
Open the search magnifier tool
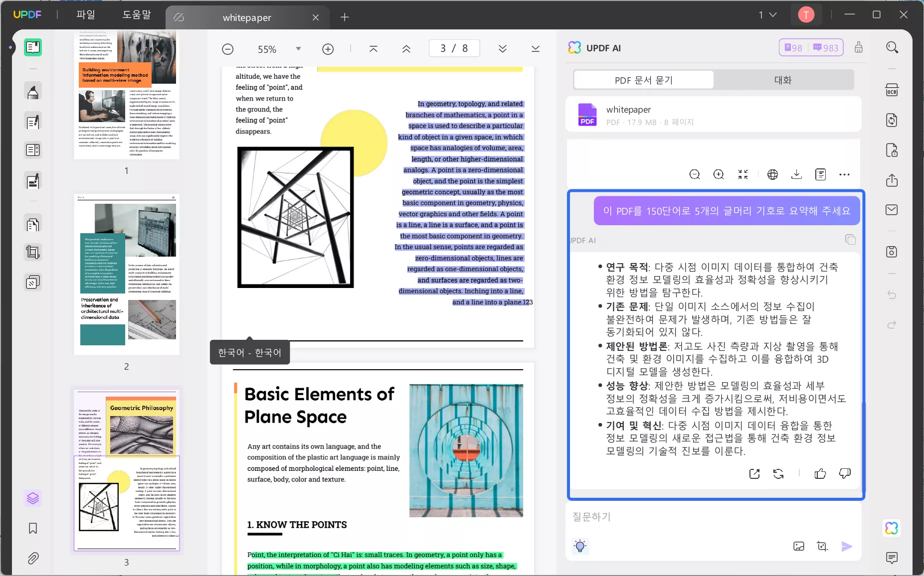(892, 47)
